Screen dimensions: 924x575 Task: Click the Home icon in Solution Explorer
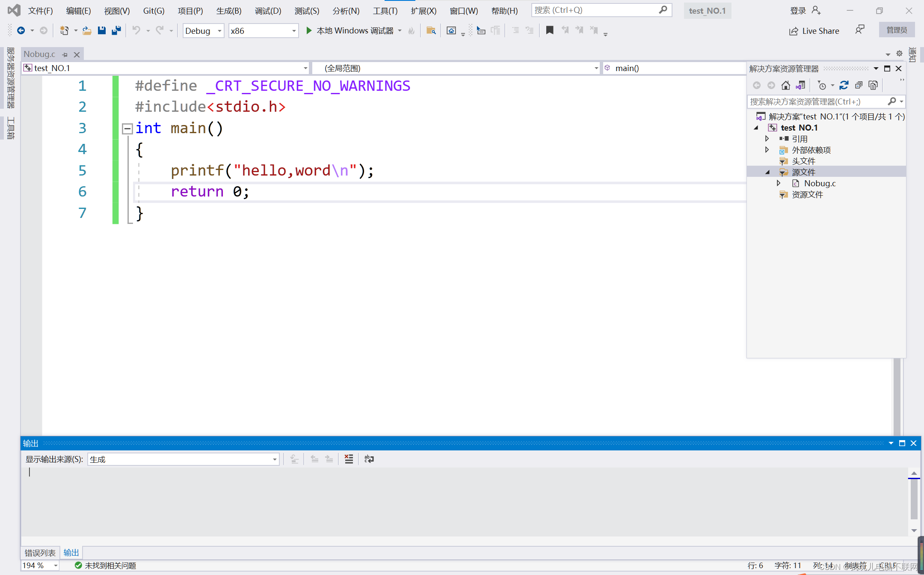click(785, 85)
